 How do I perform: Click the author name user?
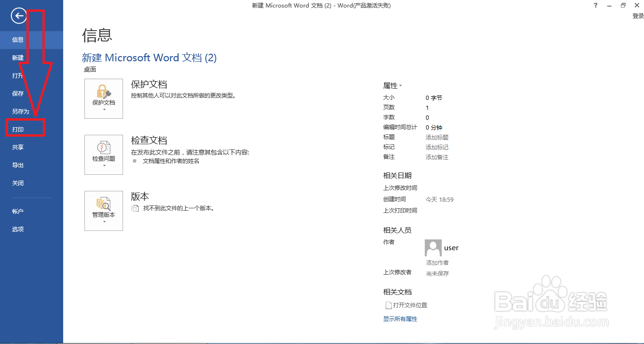point(451,248)
